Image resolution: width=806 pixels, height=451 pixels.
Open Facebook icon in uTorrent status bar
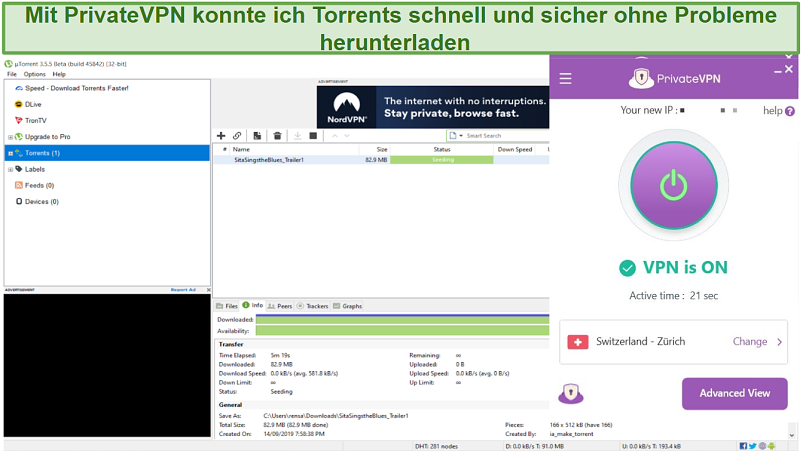click(x=743, y=446)
